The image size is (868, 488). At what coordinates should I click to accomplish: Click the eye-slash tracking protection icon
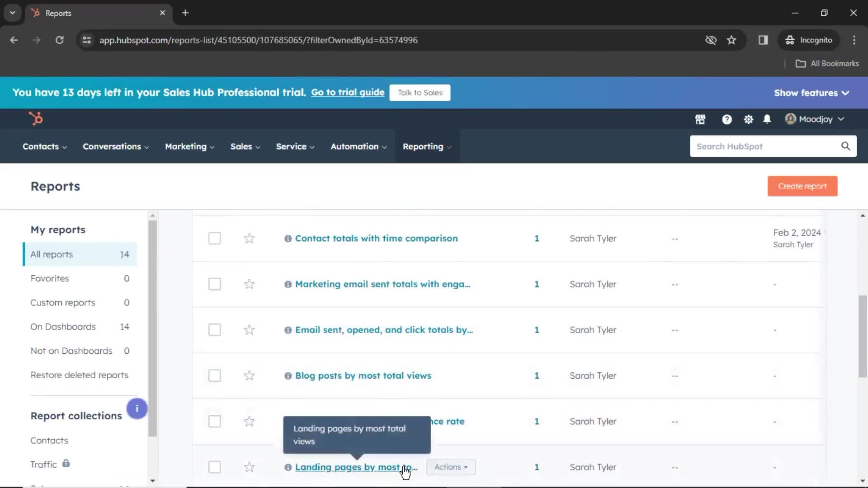pyautogui.click(x=711, y=40)
